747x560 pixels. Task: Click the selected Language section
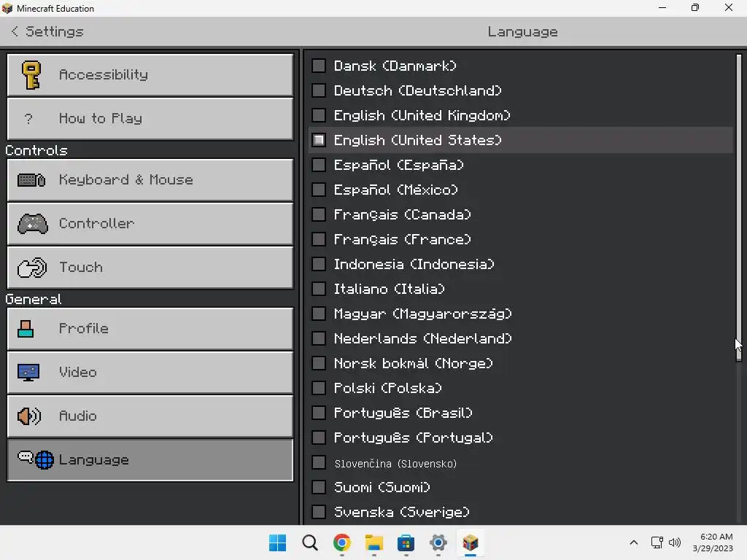pyautogui.click(x=150, y=460)
